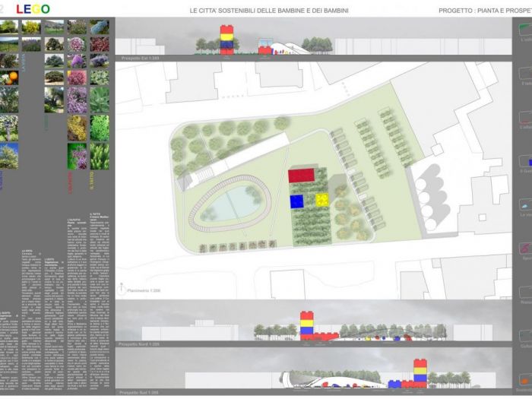The width and height of the screenshot is (532, 399).
Task: Click the vertical red "L'OLFATTO" label
Action: click(70, 182)
